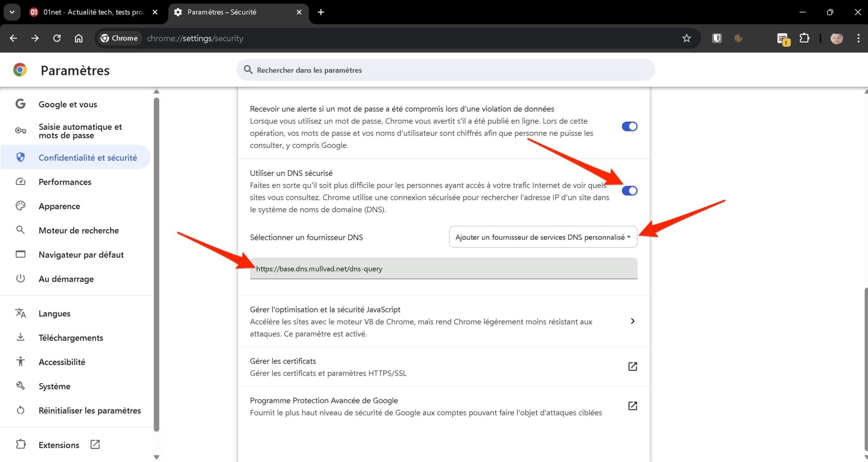Click the main page vertical scrollbar thumb

[865, 371]
